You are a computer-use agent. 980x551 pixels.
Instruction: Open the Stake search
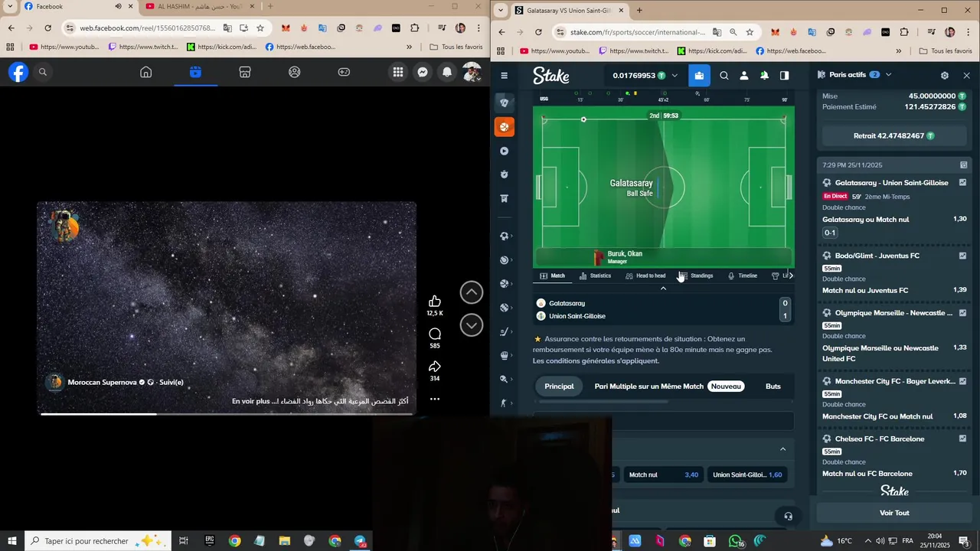point(724,76)
